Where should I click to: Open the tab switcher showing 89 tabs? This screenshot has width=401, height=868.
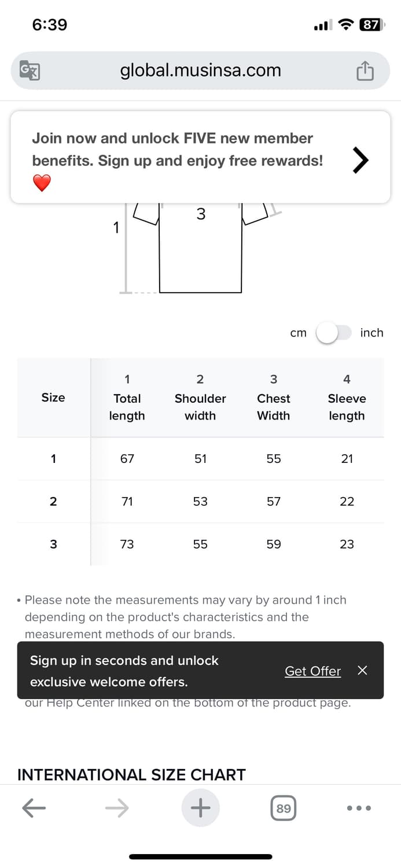pos(283,808)
